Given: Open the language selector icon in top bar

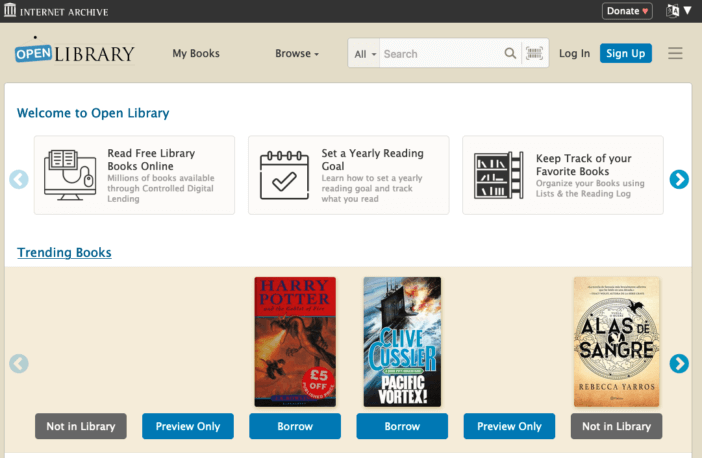Looking at the screenshot, I should pyautogui.click(x=678, y=11).
